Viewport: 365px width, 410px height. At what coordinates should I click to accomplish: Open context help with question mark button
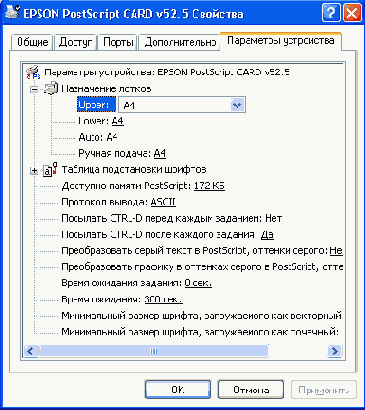pos(331,13)
